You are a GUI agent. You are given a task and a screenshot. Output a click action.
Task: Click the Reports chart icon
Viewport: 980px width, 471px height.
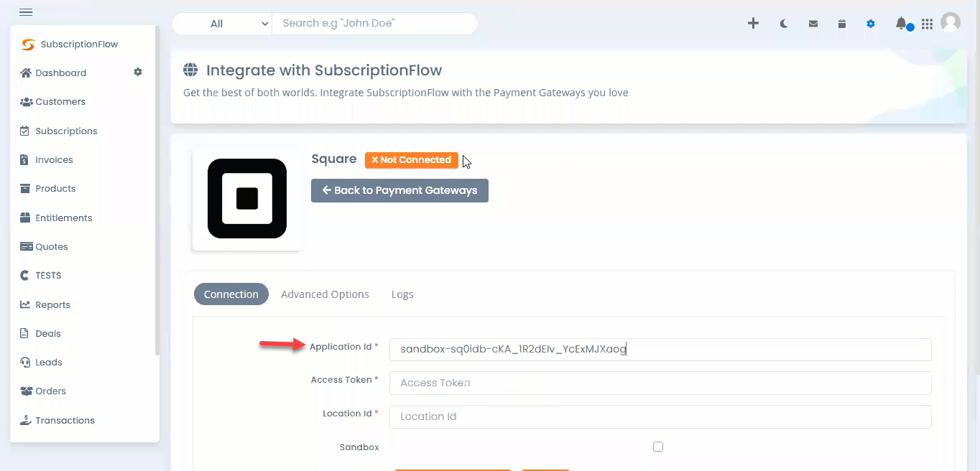click(x=25, y=304)
